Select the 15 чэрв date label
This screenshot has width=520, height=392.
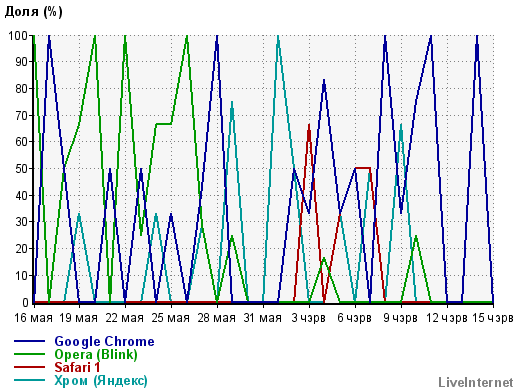click(x=493, y=318)
